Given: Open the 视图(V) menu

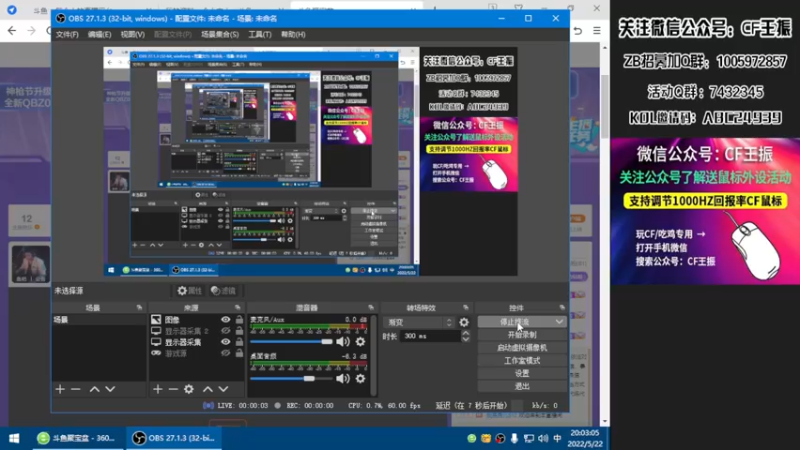Looking at the screenshot, I should 133,35.
